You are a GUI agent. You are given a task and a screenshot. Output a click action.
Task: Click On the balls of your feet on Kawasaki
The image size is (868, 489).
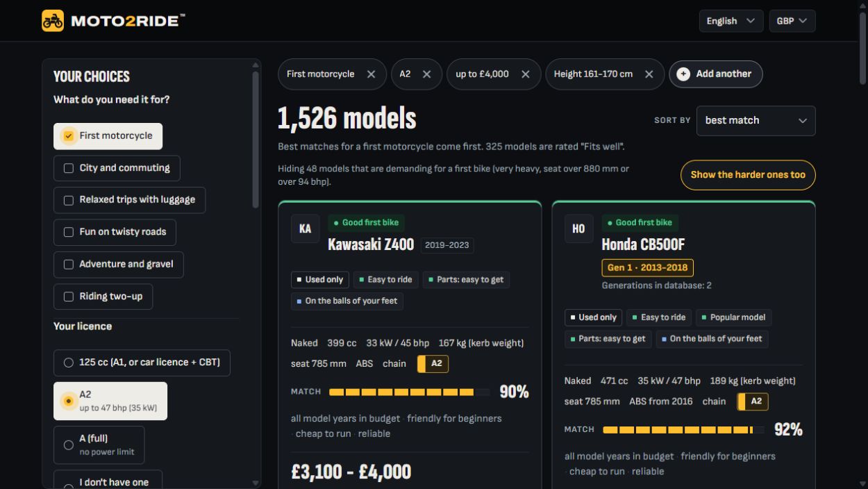347,301
